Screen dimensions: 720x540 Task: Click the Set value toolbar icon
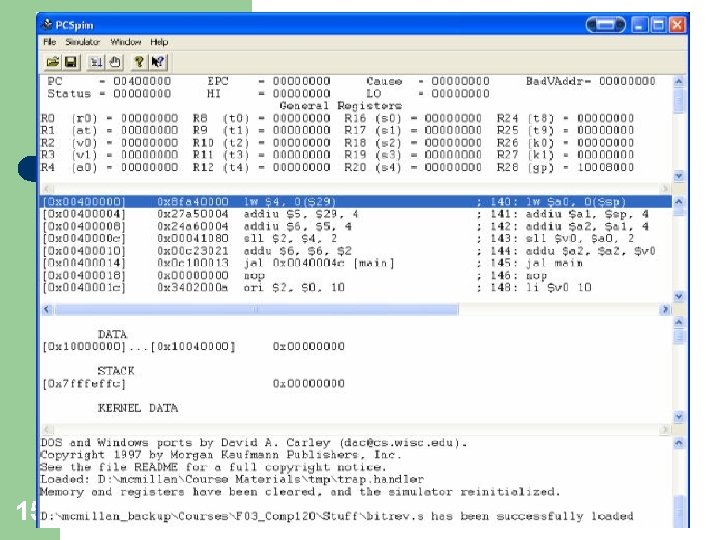tap(96, 62)
